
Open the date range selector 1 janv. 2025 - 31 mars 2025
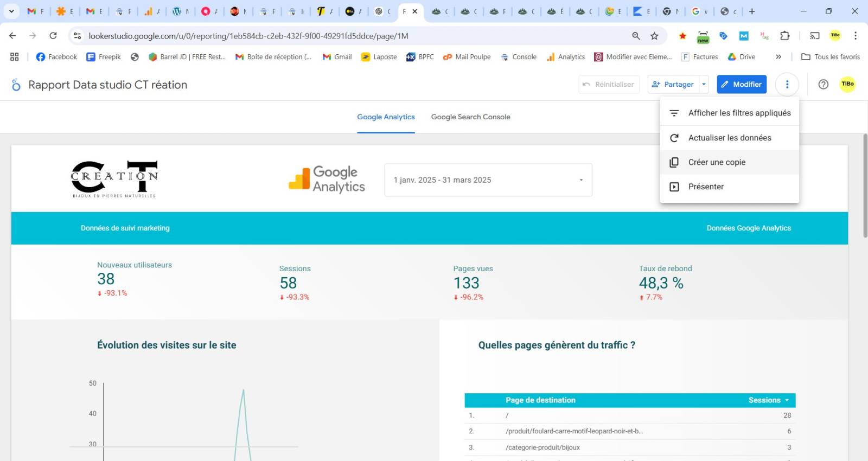click(x=488, y=180)
